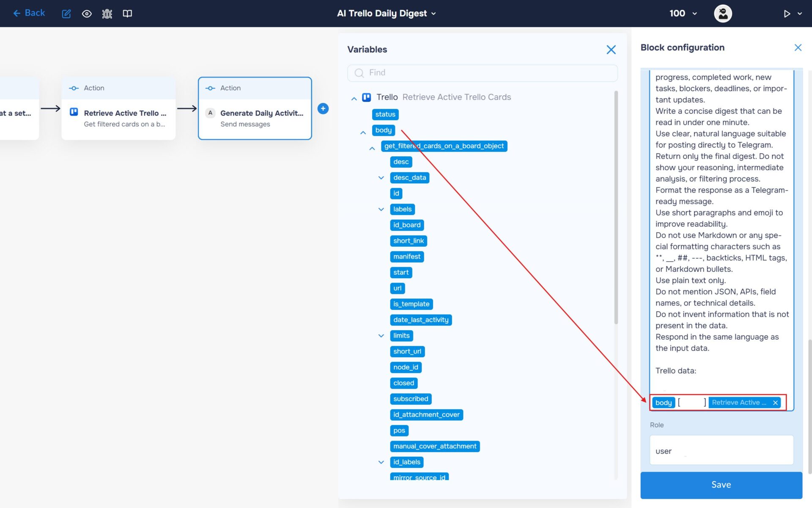
Task: Select the short_url variable tag
Action: point(407,351)
